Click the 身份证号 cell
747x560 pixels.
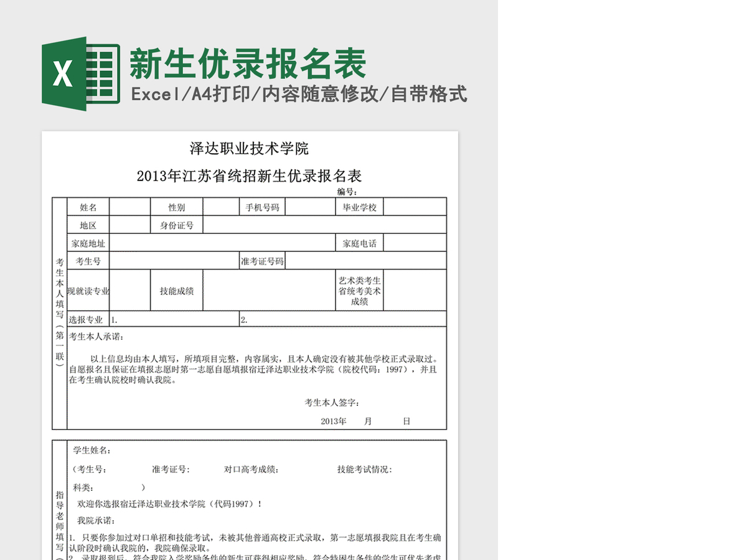coord(177,225)
